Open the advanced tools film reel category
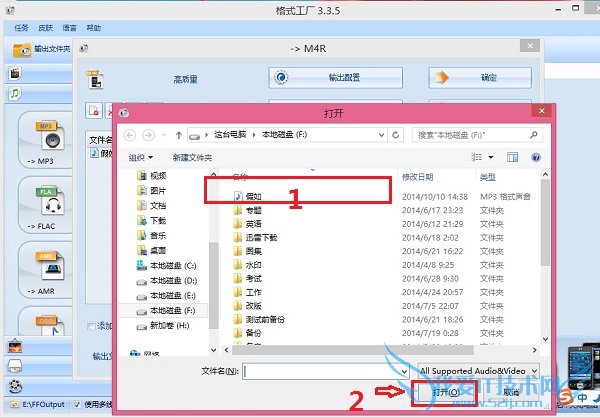The width and height of the screenshot is (600, 418). coord(15,386)
